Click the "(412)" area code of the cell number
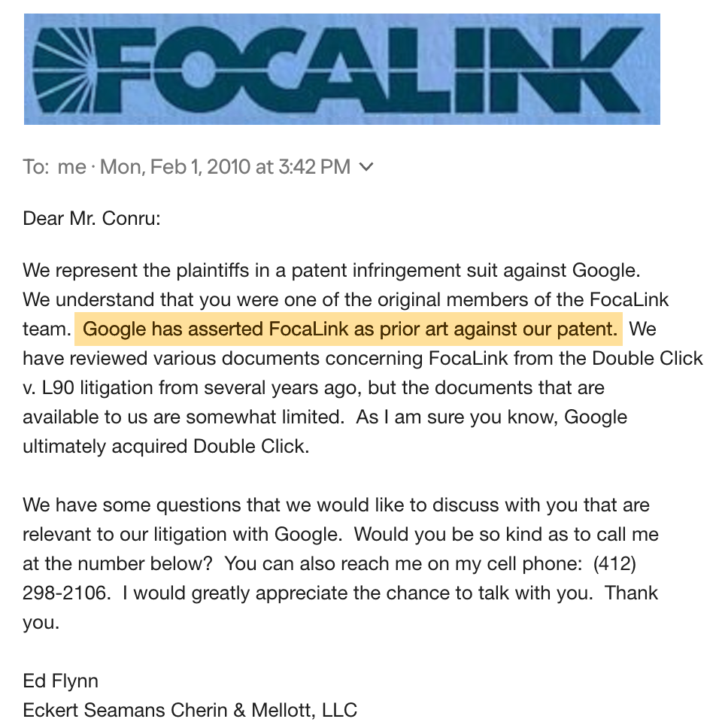Image resolution: width=725 pixels, height=728 pixels. (615, 563)
